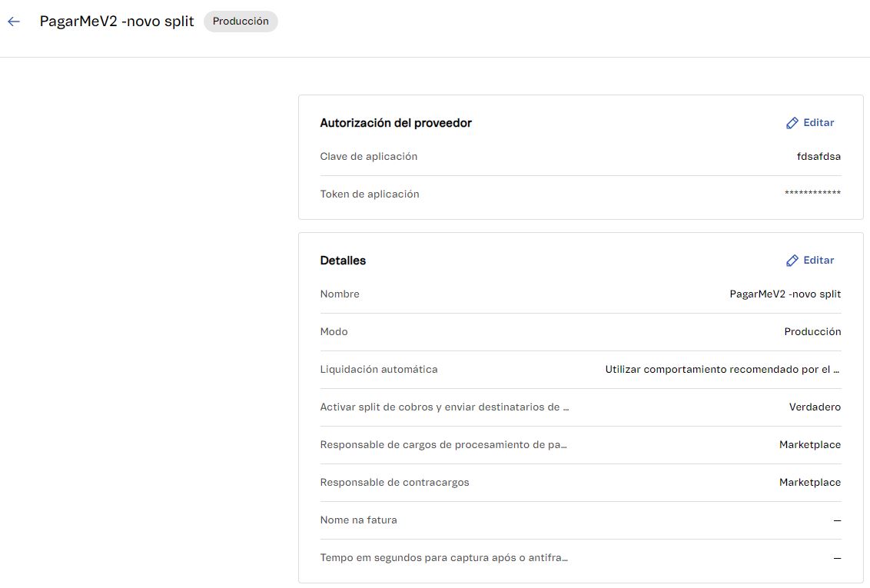Click the application name in the header
Image resolution: width=870 pixels, height=588 pixels.
(118, 21)
